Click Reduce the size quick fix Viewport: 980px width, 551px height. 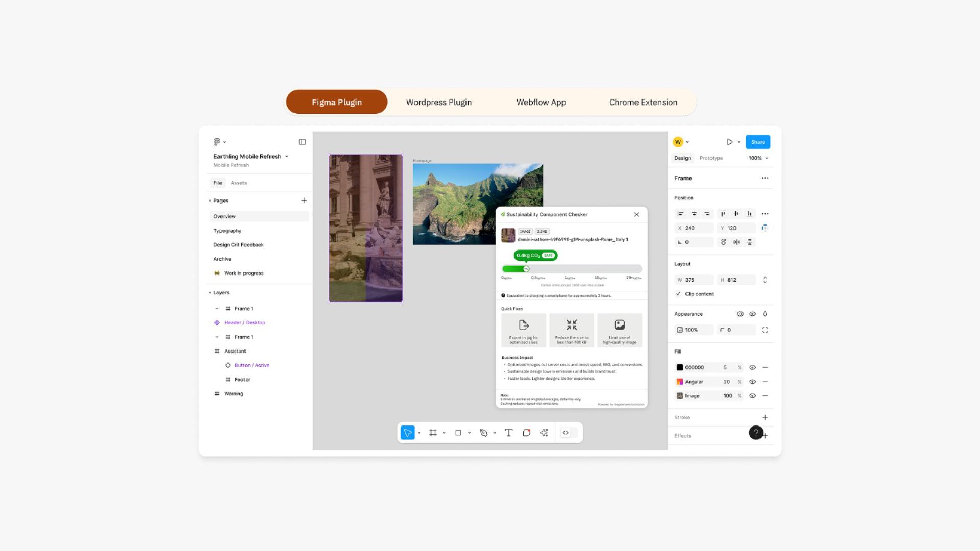click(x=571, y=330)
